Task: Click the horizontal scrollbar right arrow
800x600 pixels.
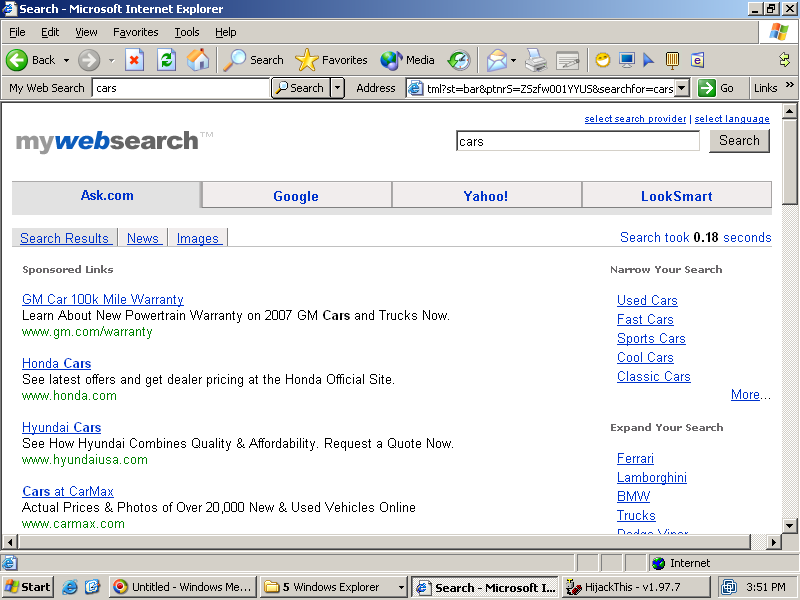Action: 774,542
